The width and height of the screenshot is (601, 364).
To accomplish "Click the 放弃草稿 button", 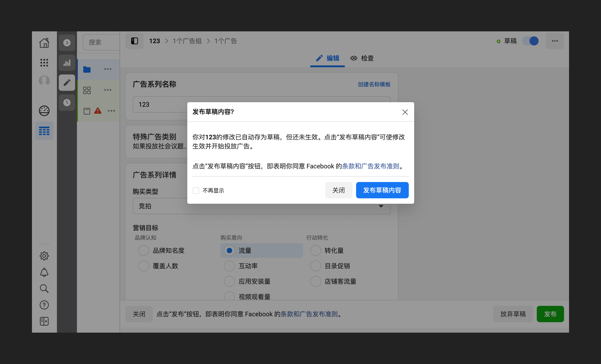I will pyautogui.click(x=513, y=314).
